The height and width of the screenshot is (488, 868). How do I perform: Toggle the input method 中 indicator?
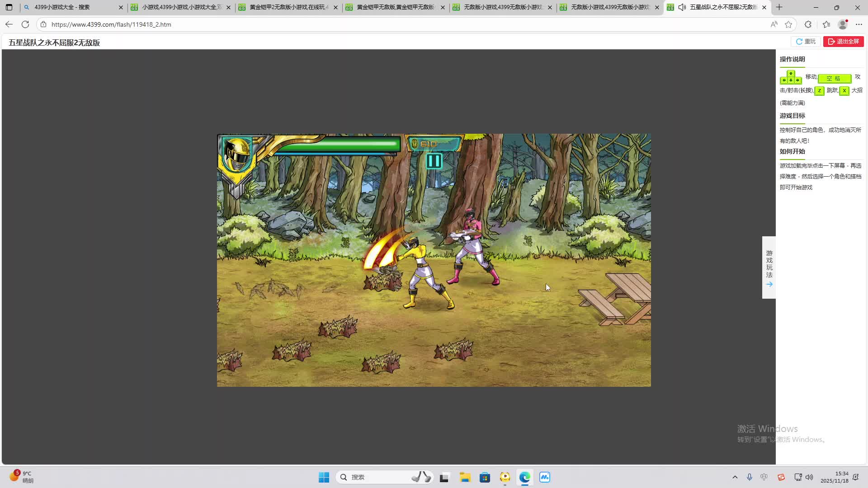click(764, 477)
